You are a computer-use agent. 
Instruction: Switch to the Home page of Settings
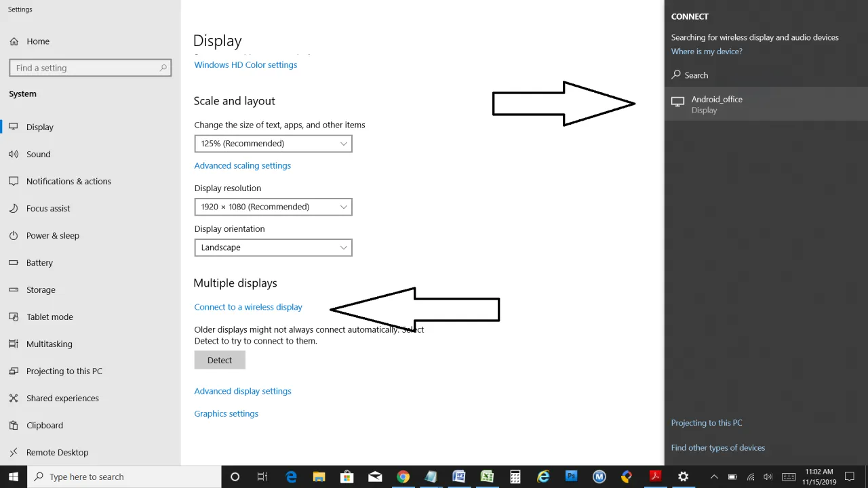(37, 41)
